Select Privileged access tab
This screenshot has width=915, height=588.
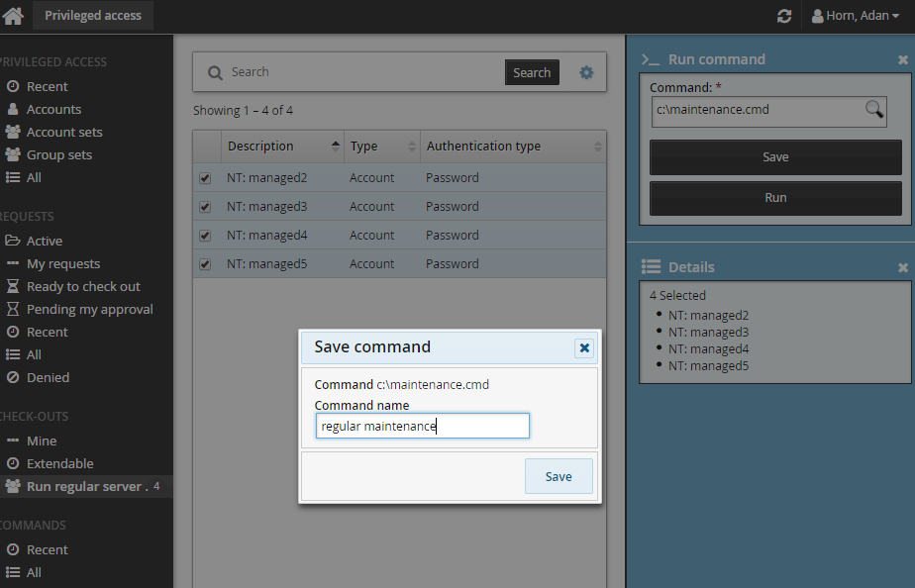pos(93,15)
